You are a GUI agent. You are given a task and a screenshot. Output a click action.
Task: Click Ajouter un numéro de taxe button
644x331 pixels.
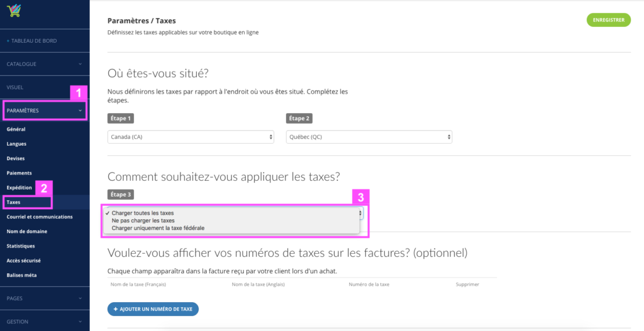tap(153, 309)
